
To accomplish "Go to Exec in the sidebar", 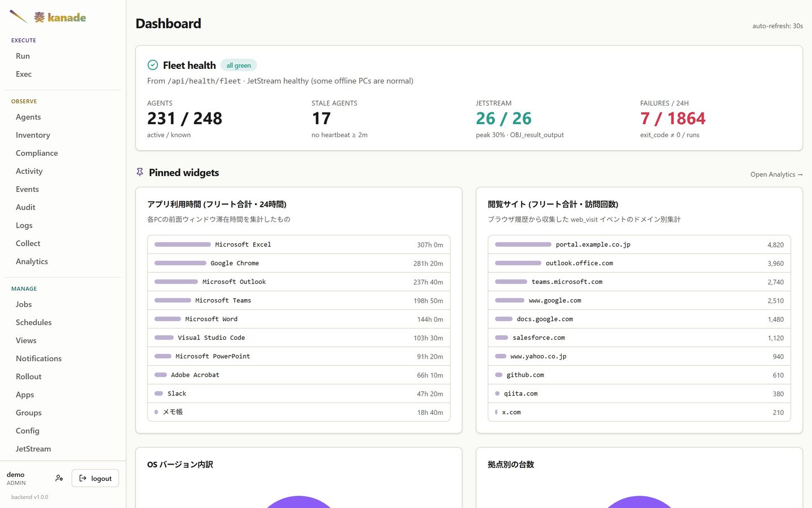I will click(x=63, y=74).
